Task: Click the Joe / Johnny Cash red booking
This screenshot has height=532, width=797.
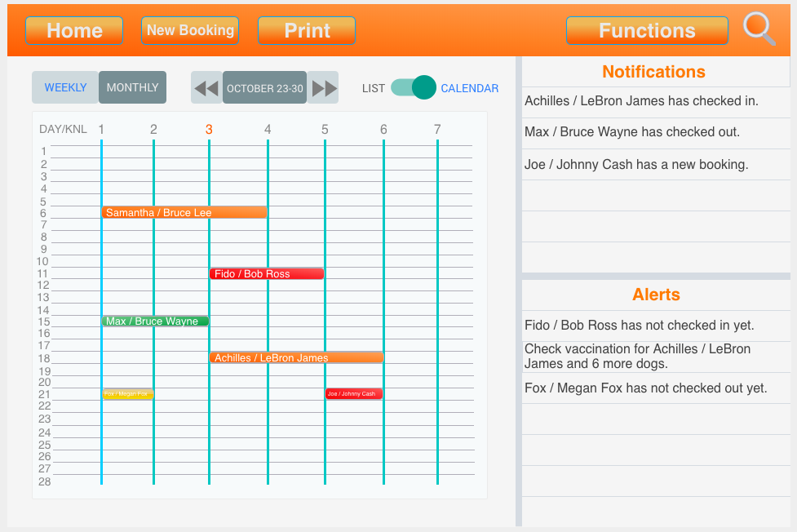Action: pyautogui.click(x=353, y=394)
